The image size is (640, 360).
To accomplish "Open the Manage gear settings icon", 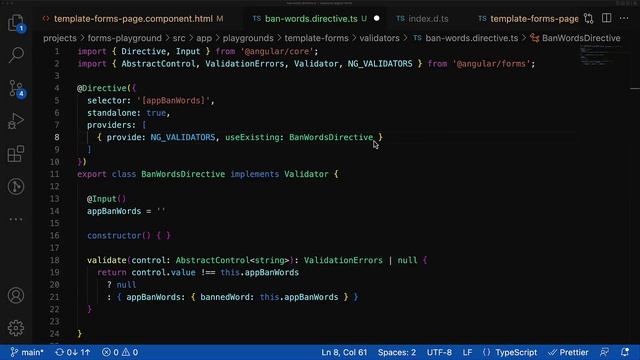I will click(16, 328).
